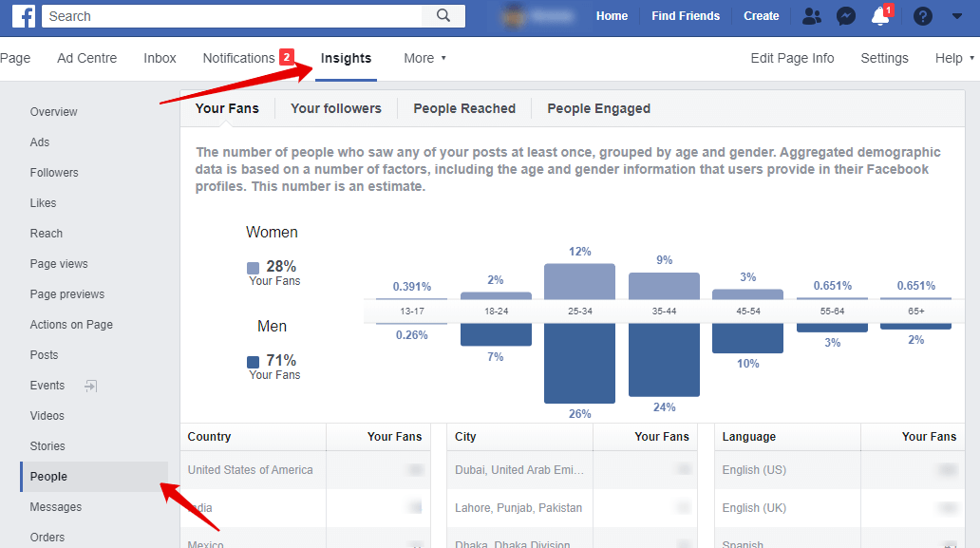Click the Women light-blue legend swatch

tap(254, 268)
